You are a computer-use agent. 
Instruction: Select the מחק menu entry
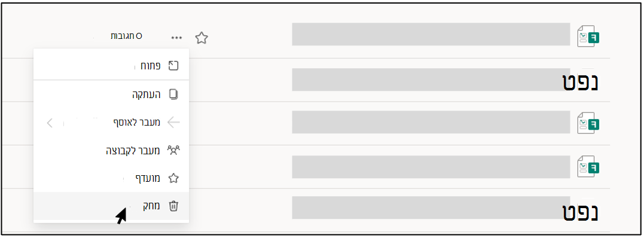(x=111, y=206)
